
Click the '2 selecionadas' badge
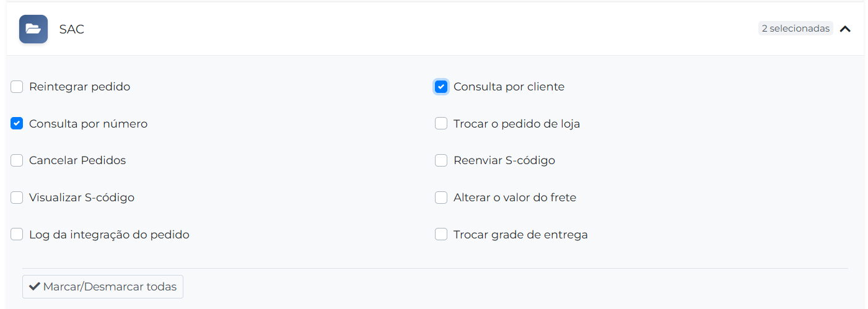pyautogui.click(x=796, y=28)
